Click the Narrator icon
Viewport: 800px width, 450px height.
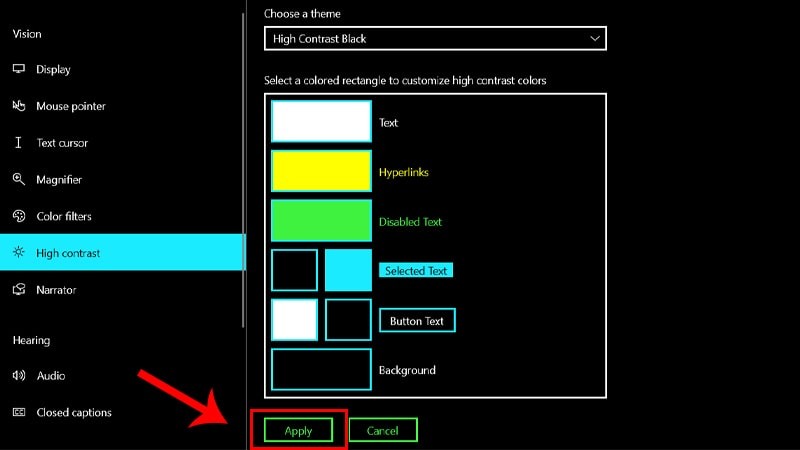click(x=19, y=289)
